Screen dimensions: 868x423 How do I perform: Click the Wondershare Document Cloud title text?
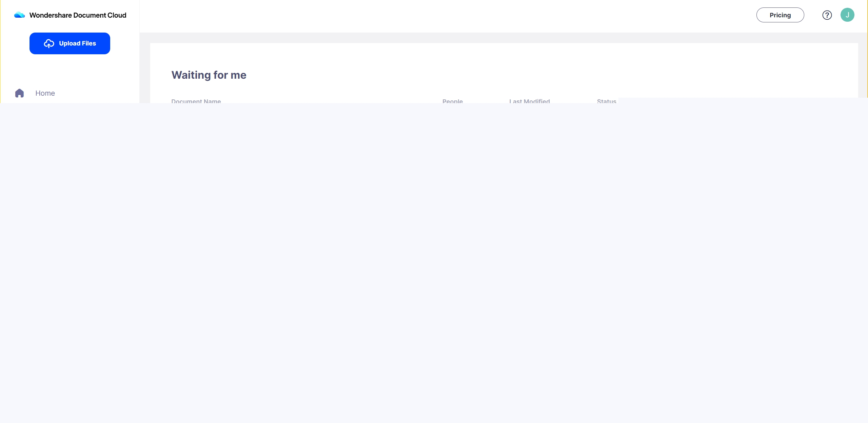[78, 15]
